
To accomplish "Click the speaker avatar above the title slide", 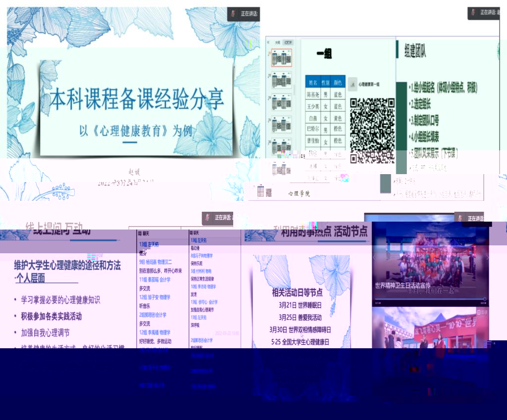I will (x=233, y=13).
